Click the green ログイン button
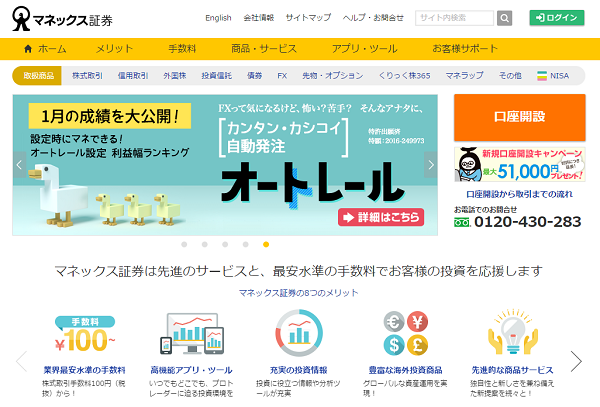Image resolution: width=600 pixels, height=407 pixels. tap(557, 18)
